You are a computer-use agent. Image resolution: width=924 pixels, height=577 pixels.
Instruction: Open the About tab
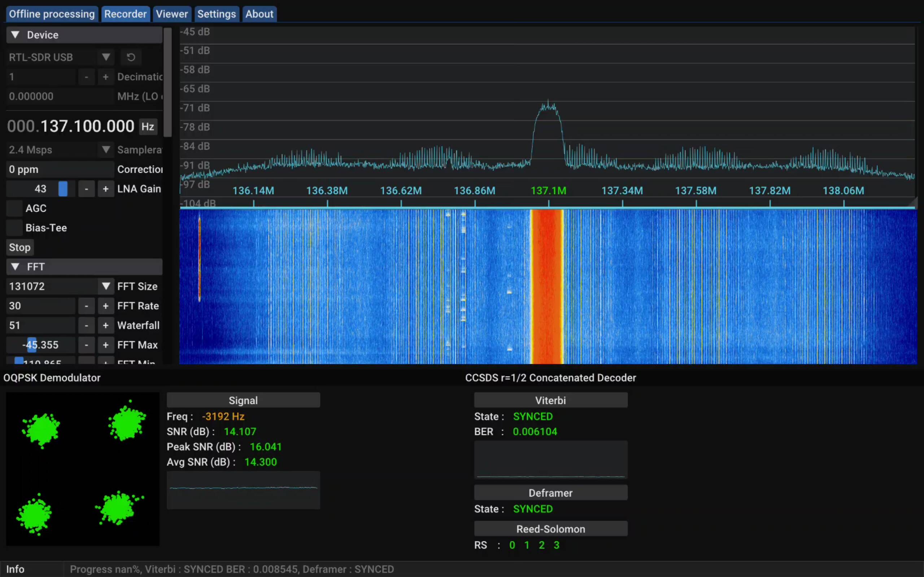click(x=259, y=14)
